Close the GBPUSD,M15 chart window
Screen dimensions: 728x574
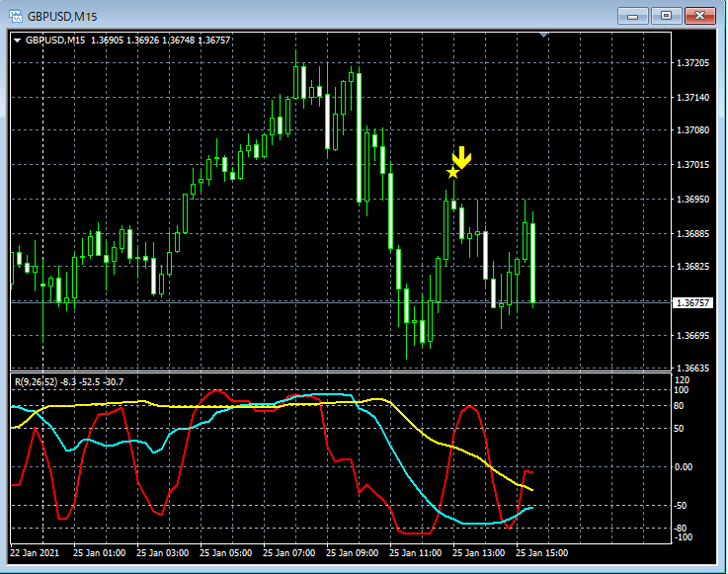click(699, 16)
